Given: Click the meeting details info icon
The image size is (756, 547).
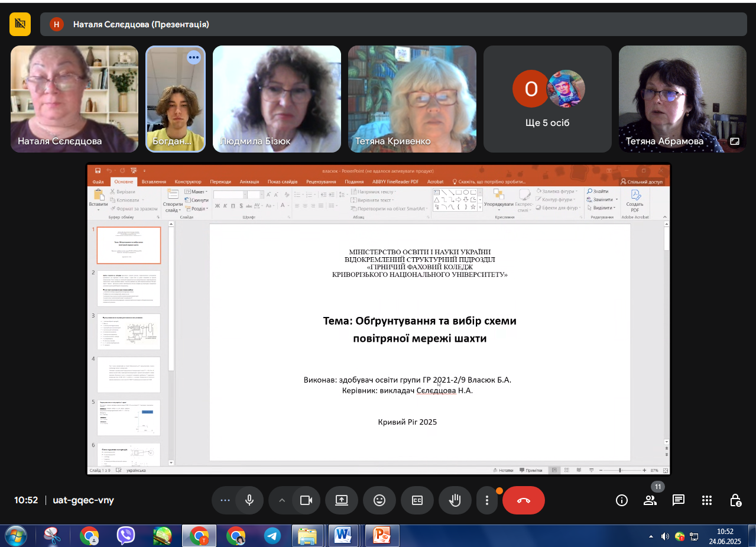Looking at the screenshot, I should 622,500.
